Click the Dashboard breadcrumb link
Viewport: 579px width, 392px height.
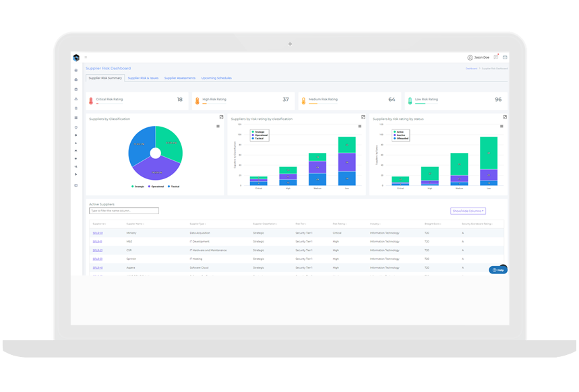click(x=471, y=69)
